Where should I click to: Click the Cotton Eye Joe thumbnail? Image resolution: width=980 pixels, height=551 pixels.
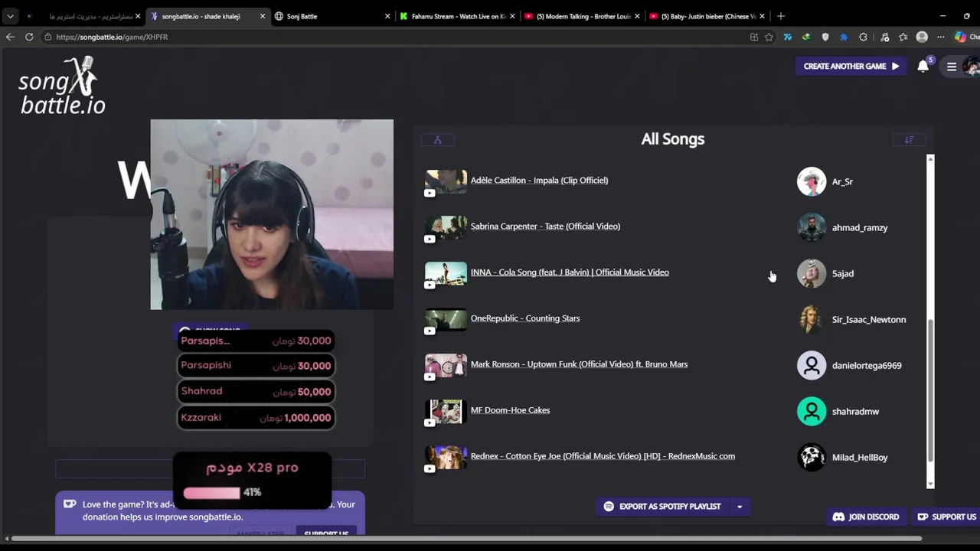[x=446, y=458]
